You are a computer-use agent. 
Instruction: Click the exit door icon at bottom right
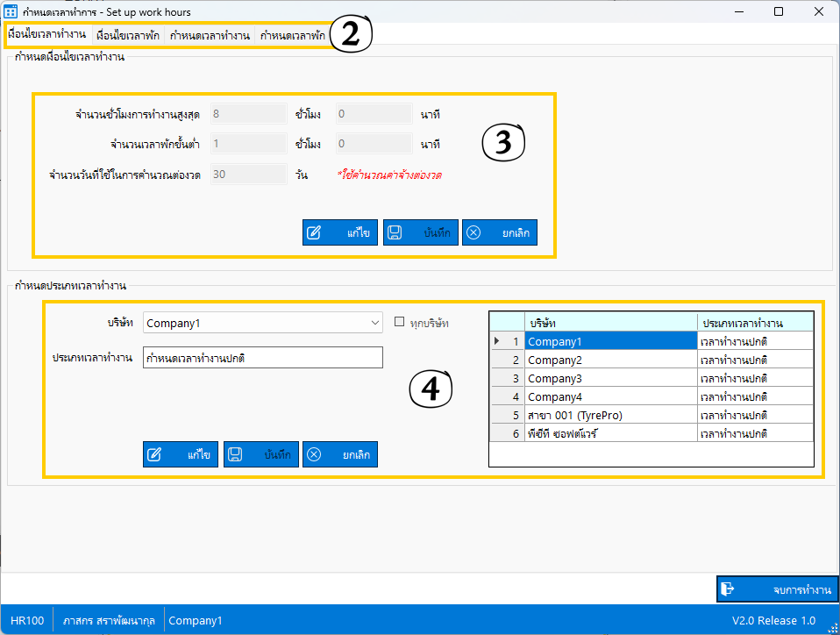coord(728,589)
